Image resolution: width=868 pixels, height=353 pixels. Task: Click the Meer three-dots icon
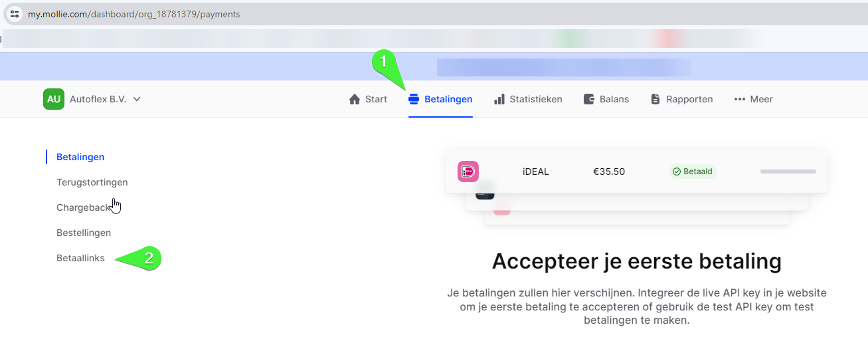[x=740, y=99]
